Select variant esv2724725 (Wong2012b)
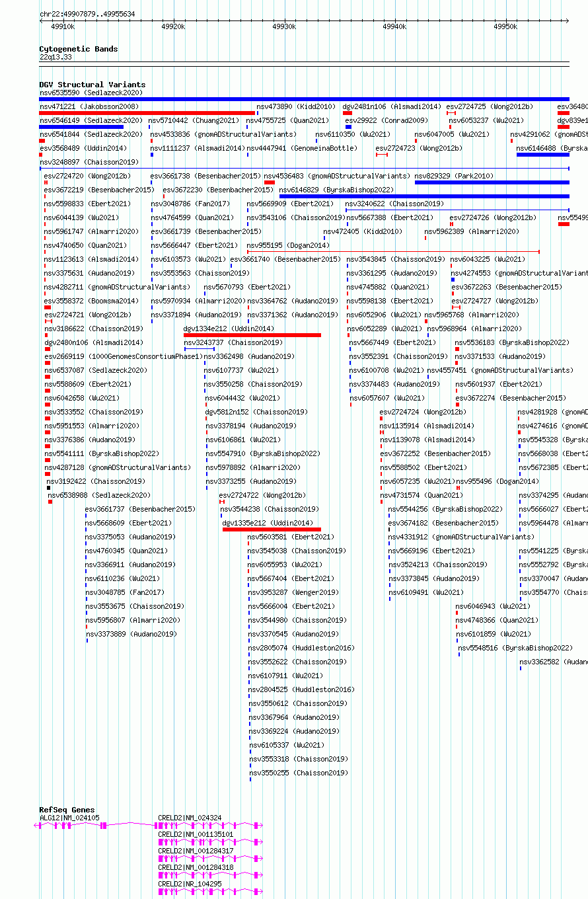 coord(490,106)
